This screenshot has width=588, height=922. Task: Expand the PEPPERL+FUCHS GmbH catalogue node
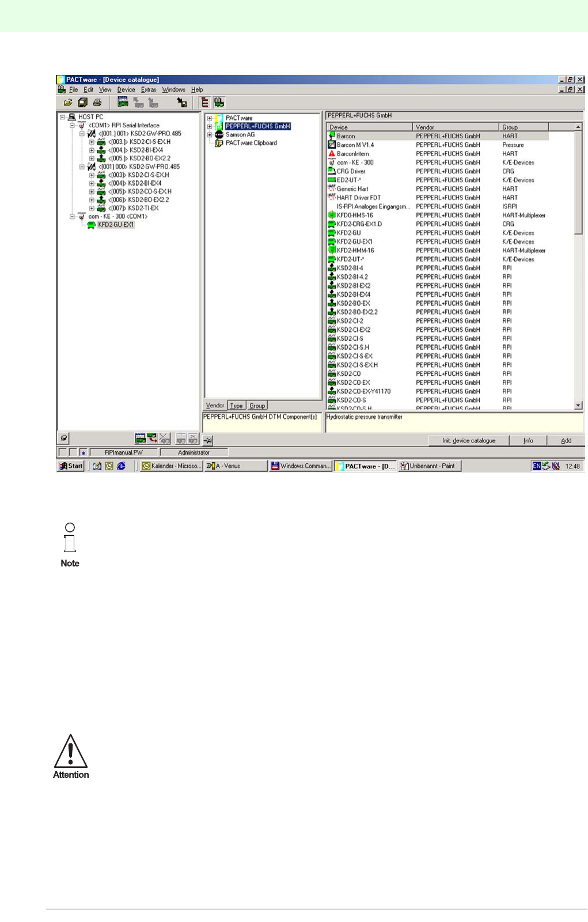click(210, 126)
